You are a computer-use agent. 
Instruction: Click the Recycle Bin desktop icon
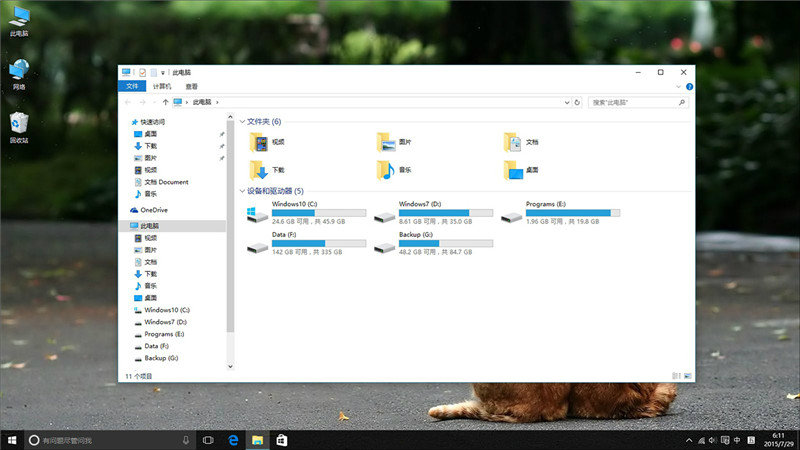click(x=19, y=124)
